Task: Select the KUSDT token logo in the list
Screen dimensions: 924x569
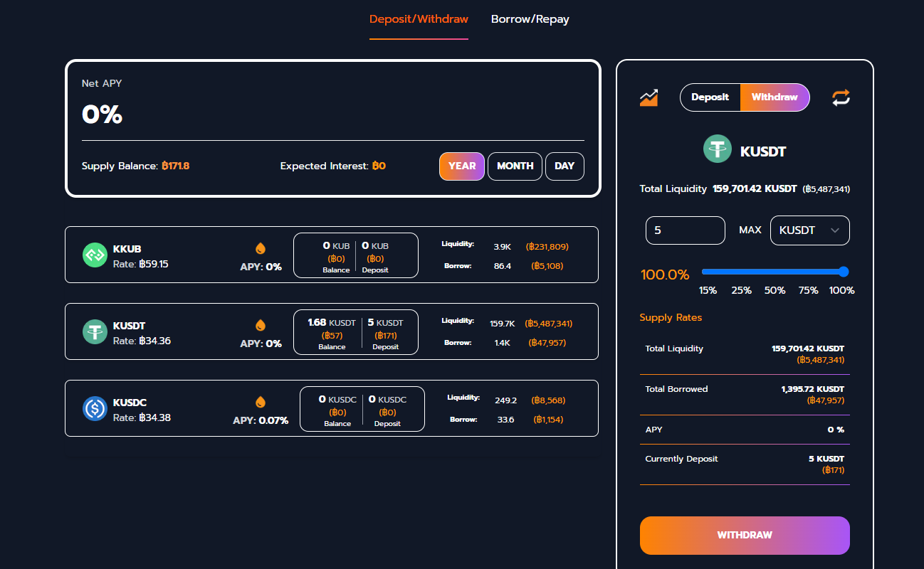Action: point(95,331)
